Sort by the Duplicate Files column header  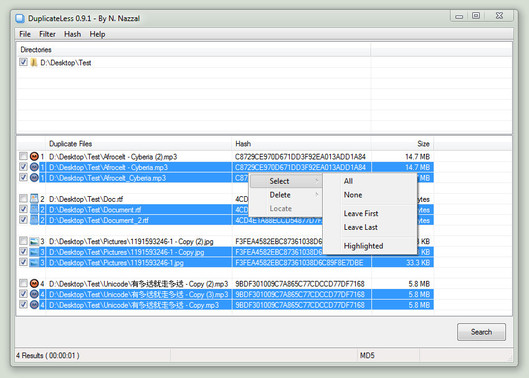tap(138, 144)
